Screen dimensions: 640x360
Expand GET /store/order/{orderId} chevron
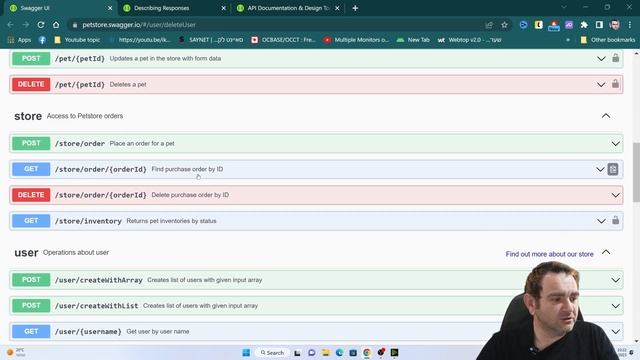click(600, 169)
